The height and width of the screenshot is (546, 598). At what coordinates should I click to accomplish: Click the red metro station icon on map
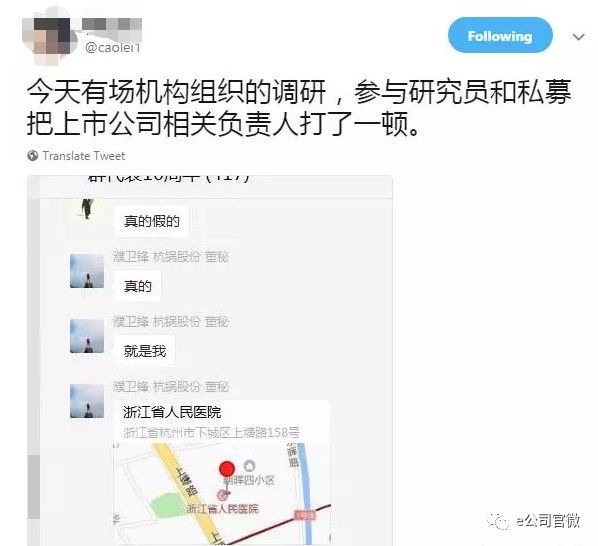click(x=305, y=515)
